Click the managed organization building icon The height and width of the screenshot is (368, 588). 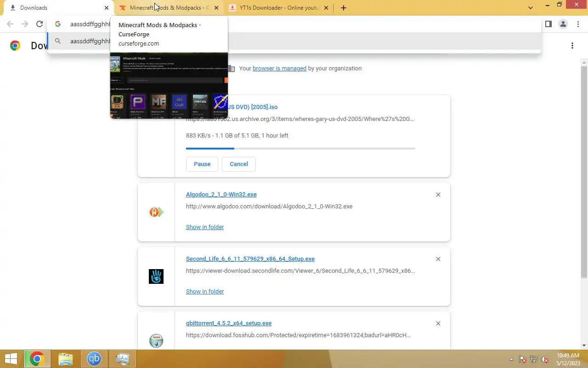[x=232, y=69]
